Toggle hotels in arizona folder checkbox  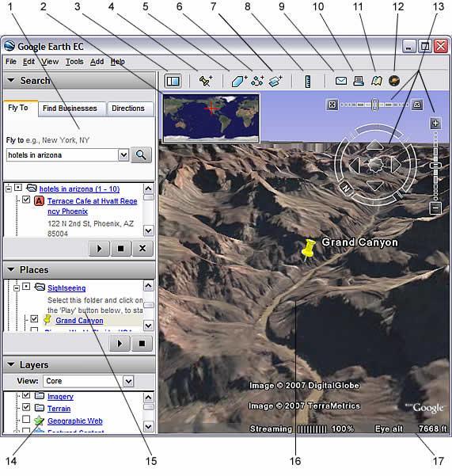pyautogui.click(x=18, y=188)
